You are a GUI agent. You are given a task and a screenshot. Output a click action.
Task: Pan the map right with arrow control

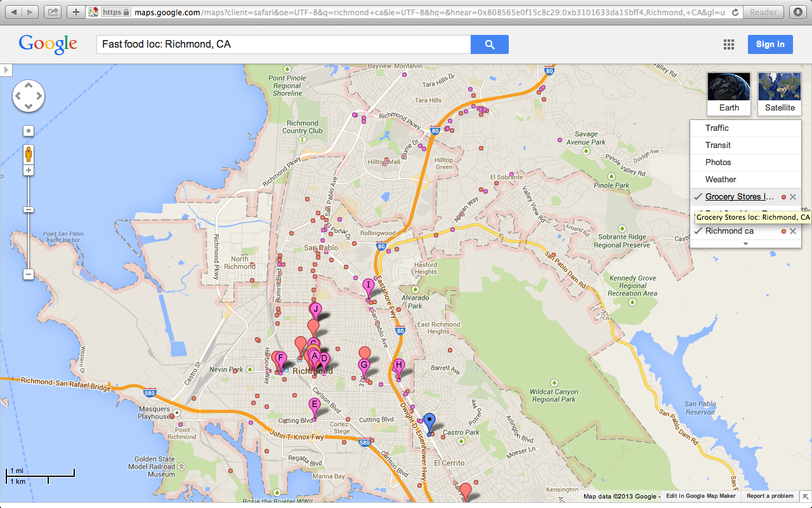click(39, 96)
